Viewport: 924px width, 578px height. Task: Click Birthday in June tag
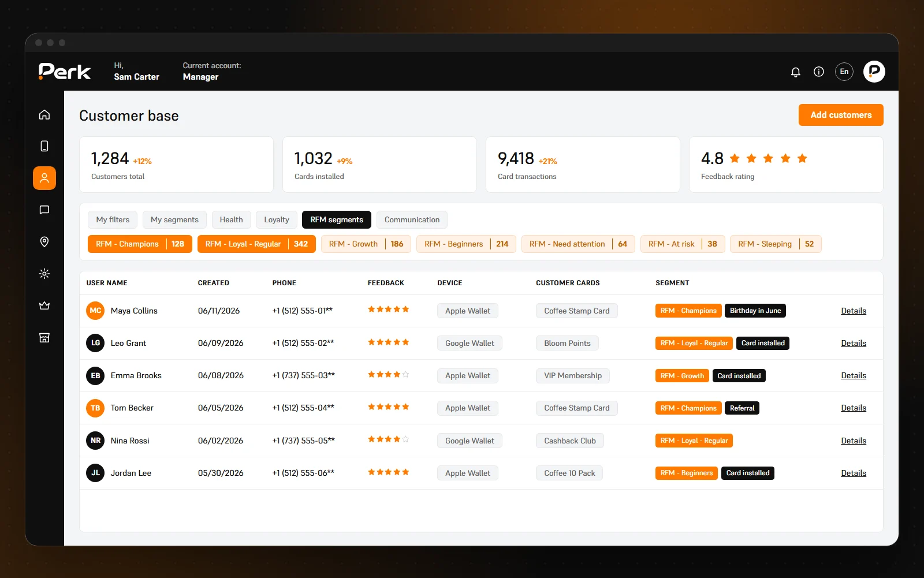coord(755,311)
